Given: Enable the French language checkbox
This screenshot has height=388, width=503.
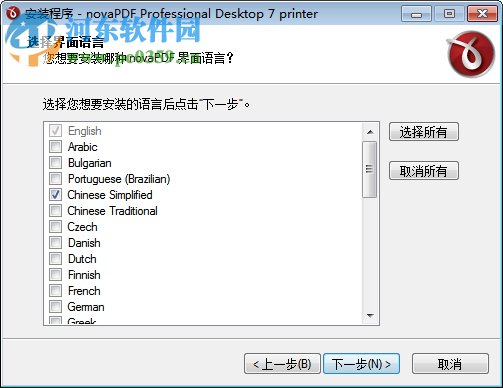Looking at the screenshot, I should pyautogui.click(x=55, y=290).
